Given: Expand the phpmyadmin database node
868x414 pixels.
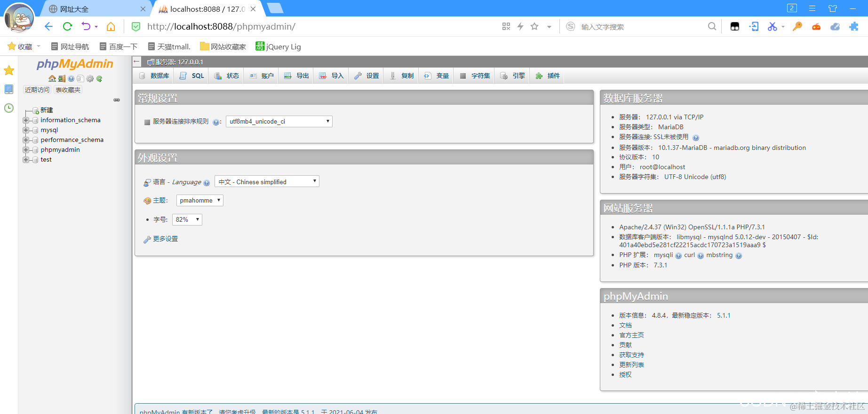Looking at the screenshot, I should (26, 150).
